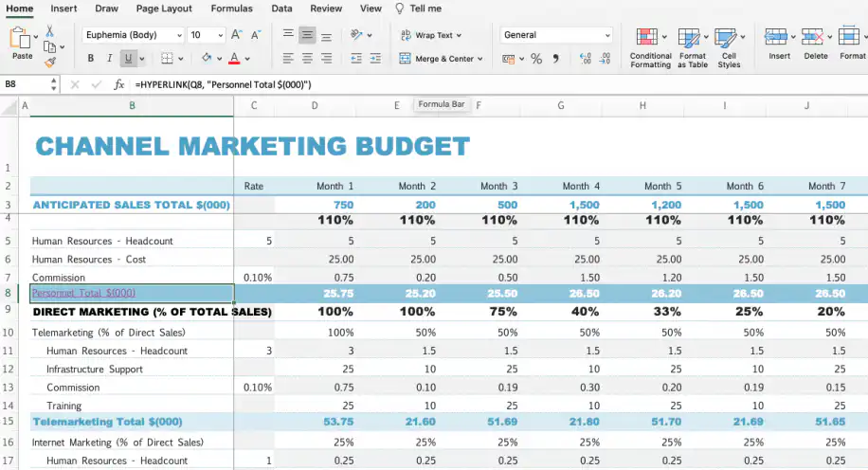
Task: Select ANTICIPATED SALES TOTAL $(000) cell
Action: point(132,205)
